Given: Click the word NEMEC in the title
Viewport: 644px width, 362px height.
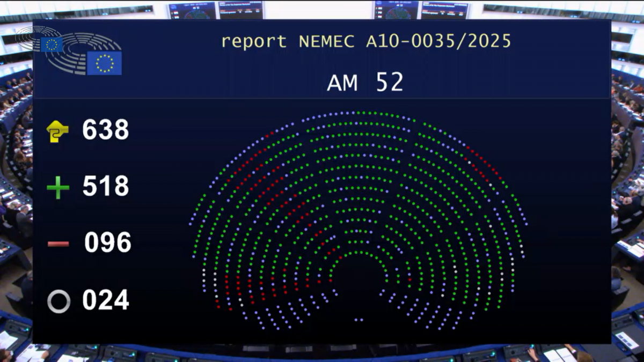Looking at the screenshot, I should (326, 41).
